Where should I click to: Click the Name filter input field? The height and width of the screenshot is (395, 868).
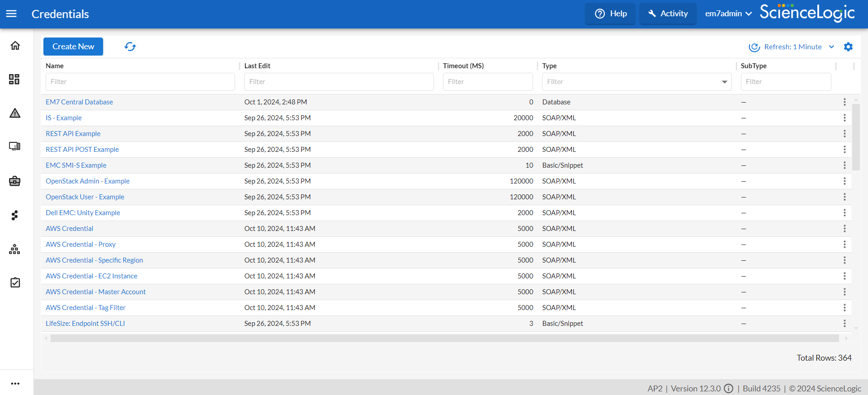pyautogui.click(x=140, y=82)
